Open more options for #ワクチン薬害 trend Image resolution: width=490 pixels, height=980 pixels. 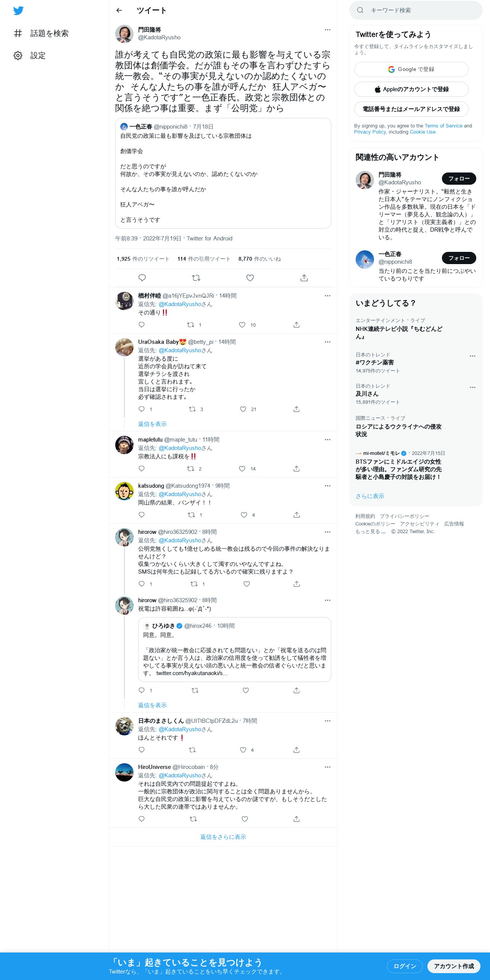point(472,356)
